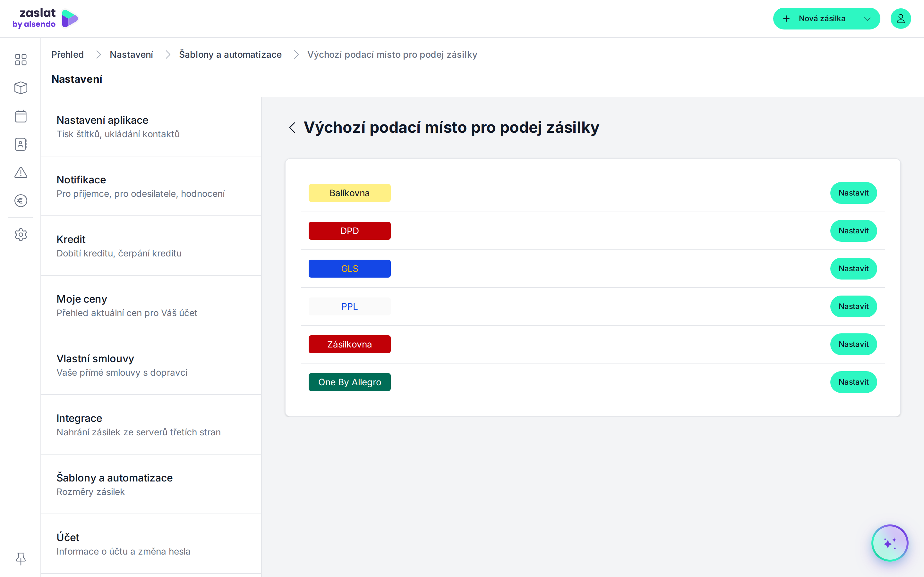
Task: Open the AI assistant sparkle button
Action: pos(890,543)
